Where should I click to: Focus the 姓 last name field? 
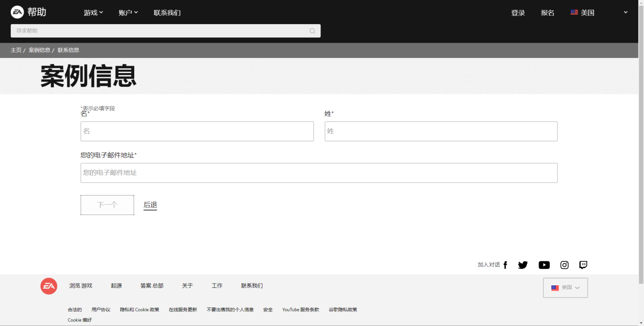pyautogui.click(x=441, y=131)
